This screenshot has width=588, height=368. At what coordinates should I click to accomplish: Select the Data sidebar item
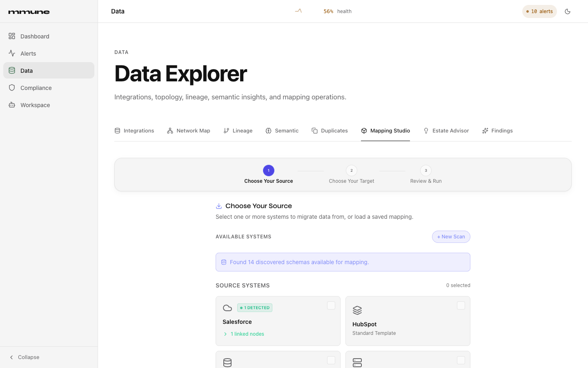[x=49, y=70]
